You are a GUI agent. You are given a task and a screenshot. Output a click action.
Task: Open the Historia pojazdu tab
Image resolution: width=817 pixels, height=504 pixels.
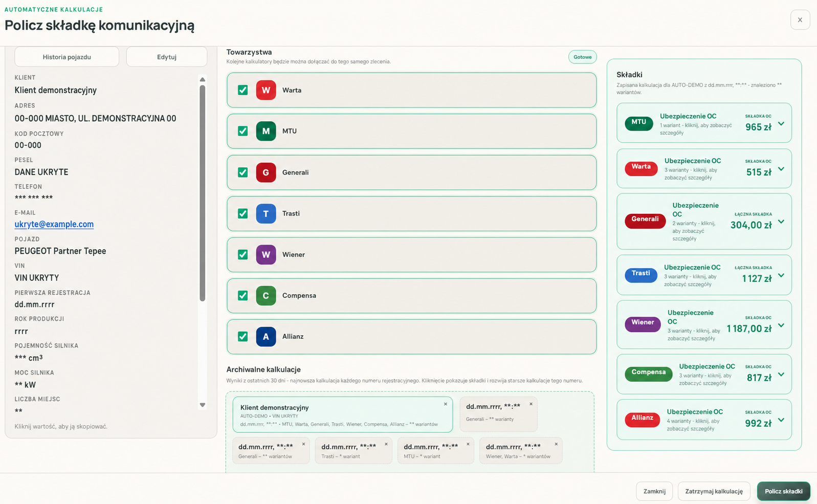(67, 57)
